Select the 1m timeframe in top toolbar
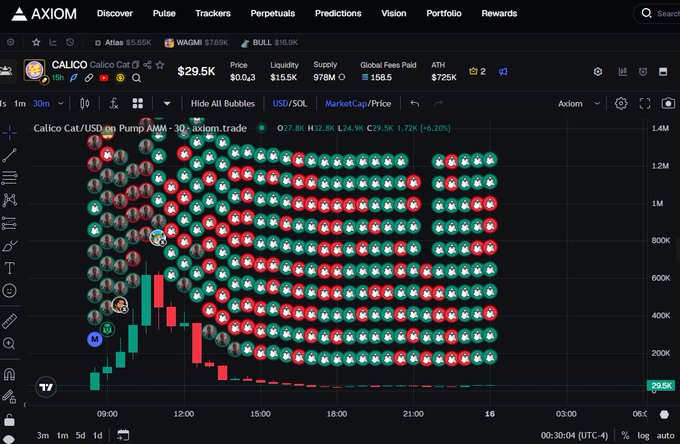The width and height of the screenshot is (680, 444). coord(20,104)
